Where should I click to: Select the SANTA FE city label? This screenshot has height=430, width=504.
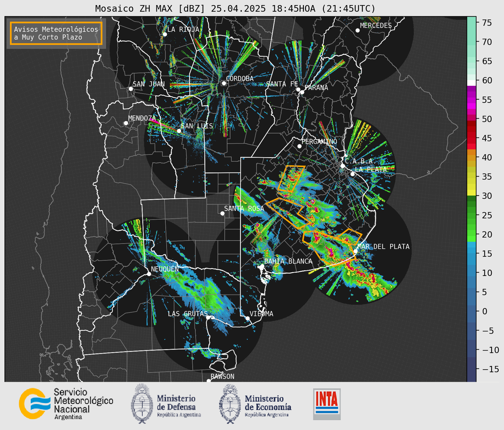282,84
